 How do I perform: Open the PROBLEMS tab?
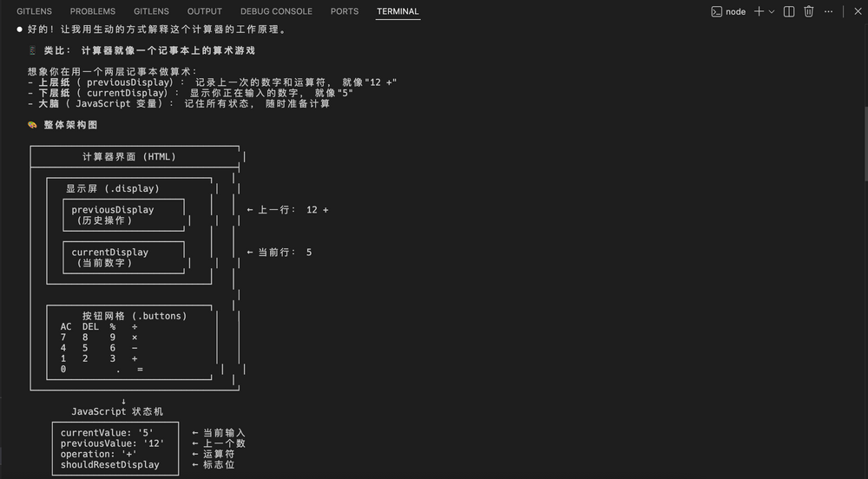[x=93, y=11]
